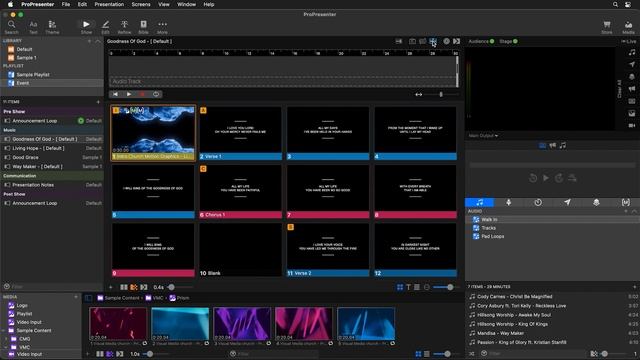Switch to the Audio music-note tab
640x360 pixels.
[480, 202]
